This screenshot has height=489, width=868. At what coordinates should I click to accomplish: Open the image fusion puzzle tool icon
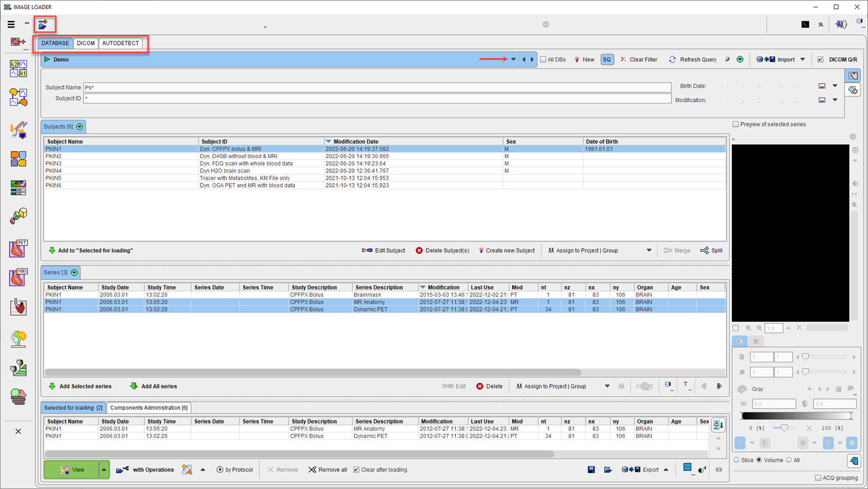(x=19, y=159)
